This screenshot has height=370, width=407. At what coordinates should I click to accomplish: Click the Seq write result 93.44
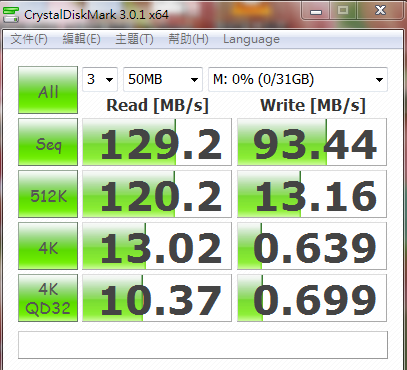[x=312, y=142]
